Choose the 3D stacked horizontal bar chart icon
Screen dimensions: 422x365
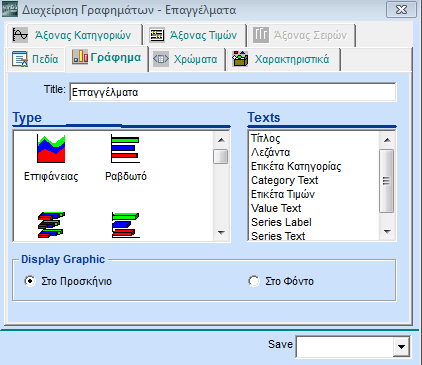(51, 225)
